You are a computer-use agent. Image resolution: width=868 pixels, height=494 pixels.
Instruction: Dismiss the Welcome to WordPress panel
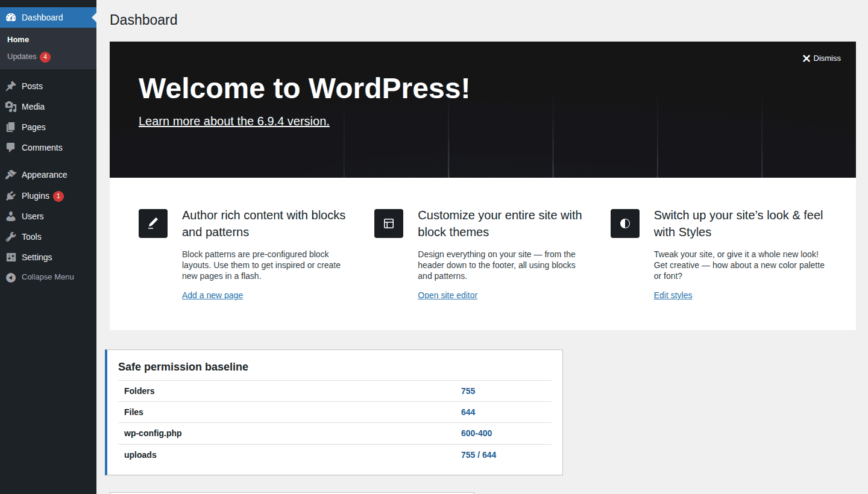click(821, 58)
